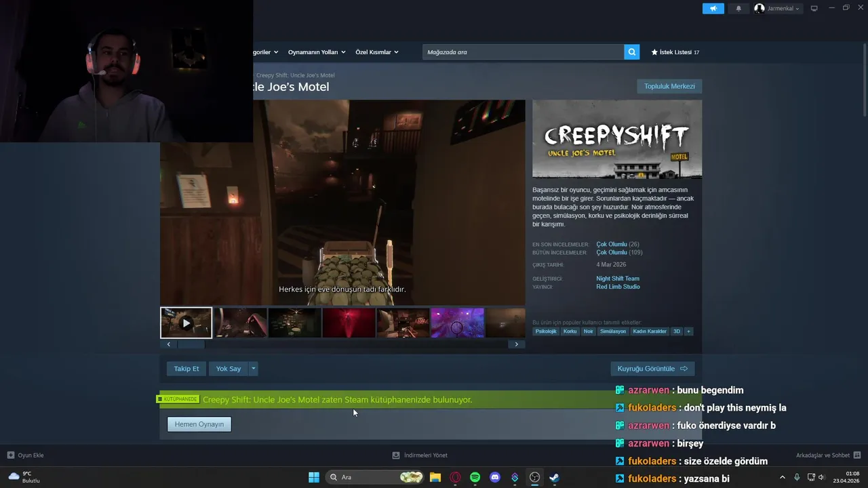
Task: Open the Jarmenkal account dropdown
Action: [783, 8]
